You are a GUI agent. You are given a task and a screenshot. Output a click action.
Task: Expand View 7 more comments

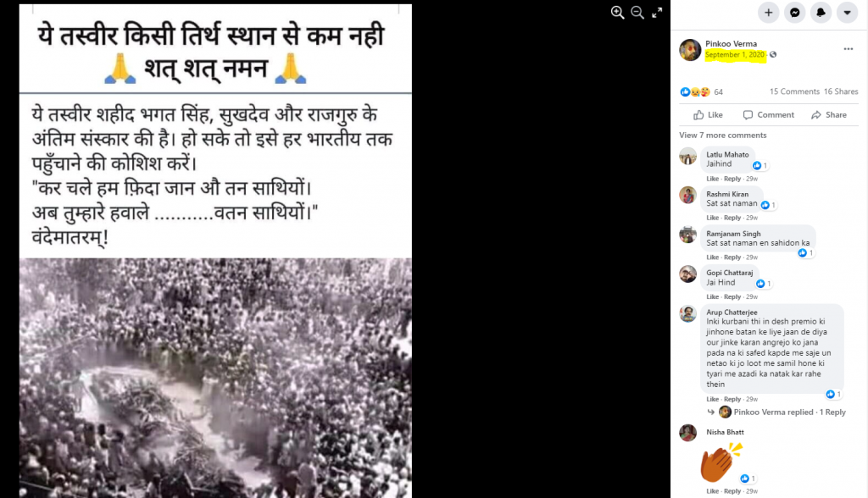(x=722, y=135)
